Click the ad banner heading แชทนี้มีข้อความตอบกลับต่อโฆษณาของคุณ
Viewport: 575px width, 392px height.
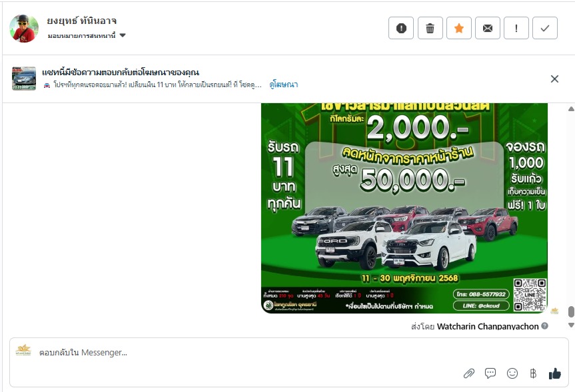[x=121, y=72]
